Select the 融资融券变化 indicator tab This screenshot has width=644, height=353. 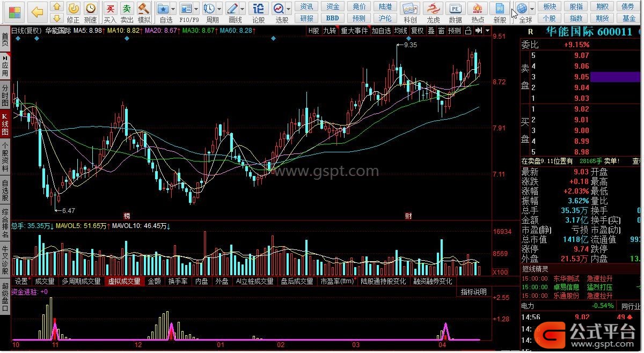432,281
